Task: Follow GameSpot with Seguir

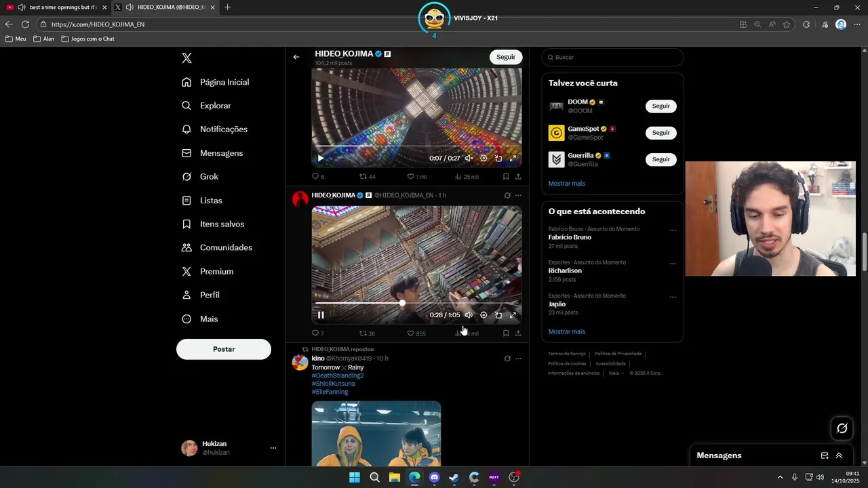Action: point(660,133)
